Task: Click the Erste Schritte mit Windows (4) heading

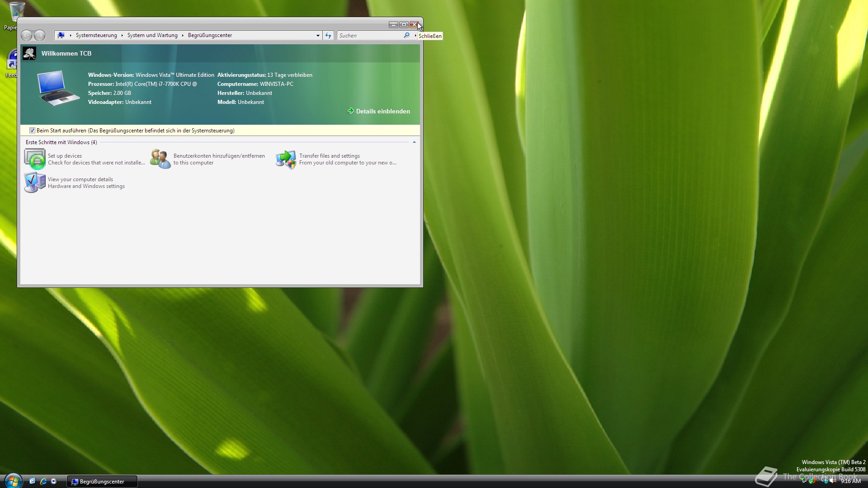Action: click(x=61, y=142)
